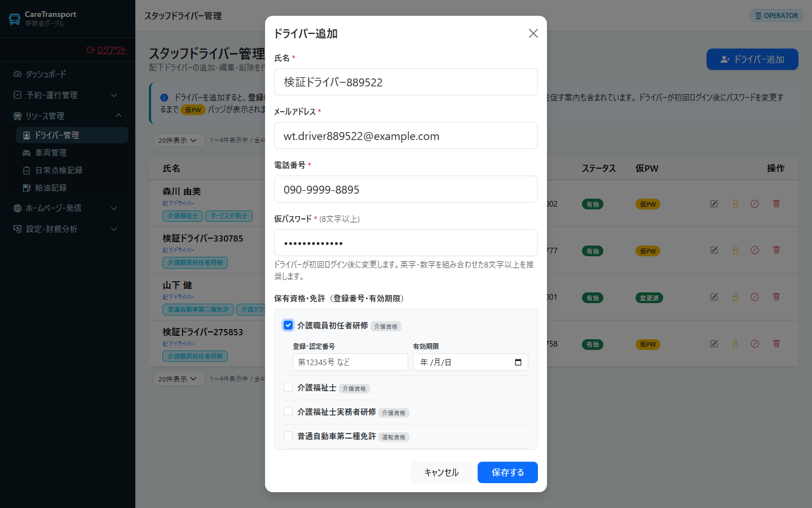The width and height of the screenshot is (812, 508).
Task: Click the CareTransport bus logo icon
Action: pyautogui.click(x=15, y=19)
